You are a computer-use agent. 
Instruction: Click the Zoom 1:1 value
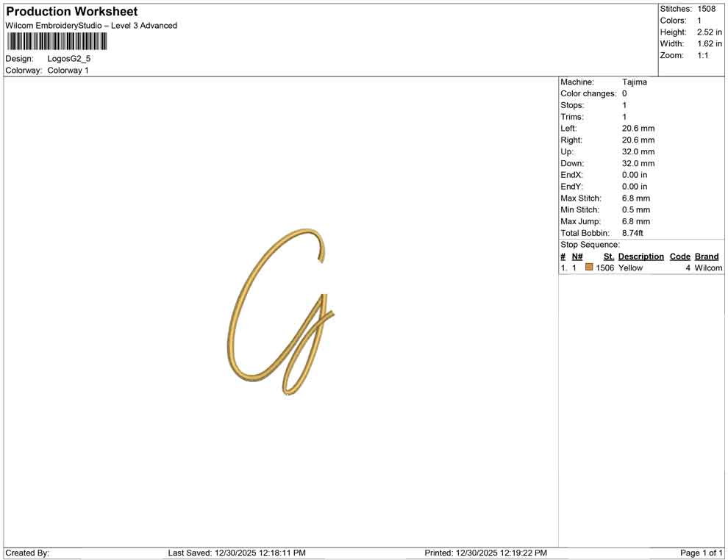tap(704, 55)
